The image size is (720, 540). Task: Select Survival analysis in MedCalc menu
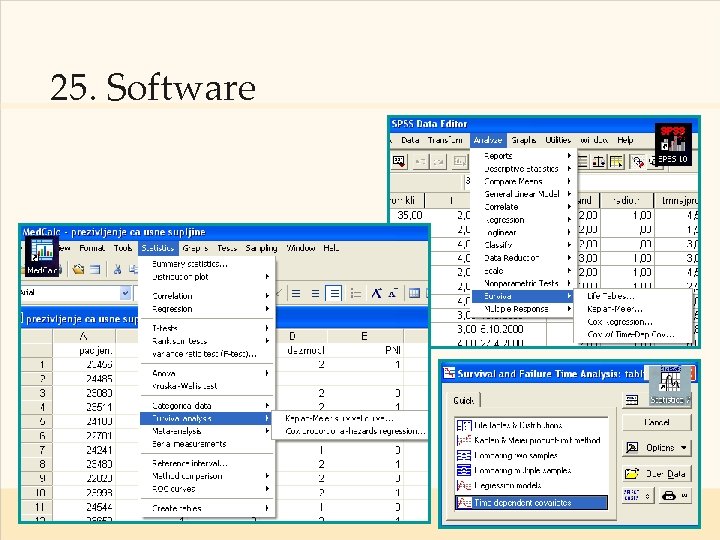pos(206,418)
